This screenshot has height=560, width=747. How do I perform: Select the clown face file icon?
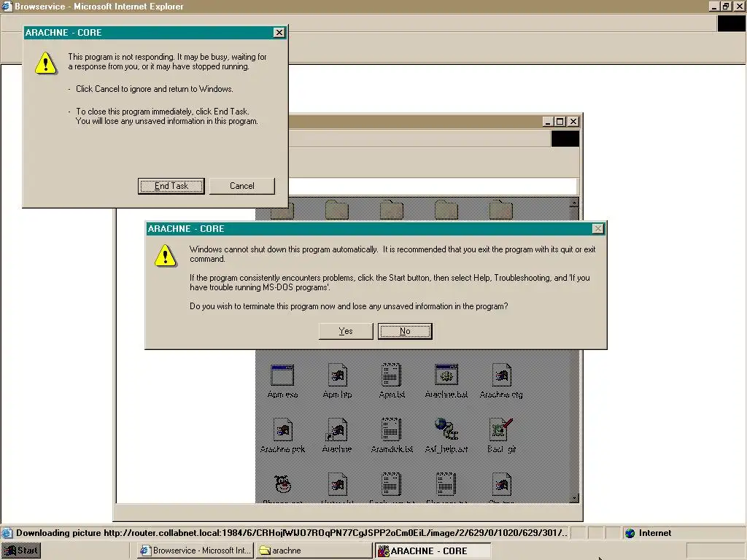(x=283, y=484)
